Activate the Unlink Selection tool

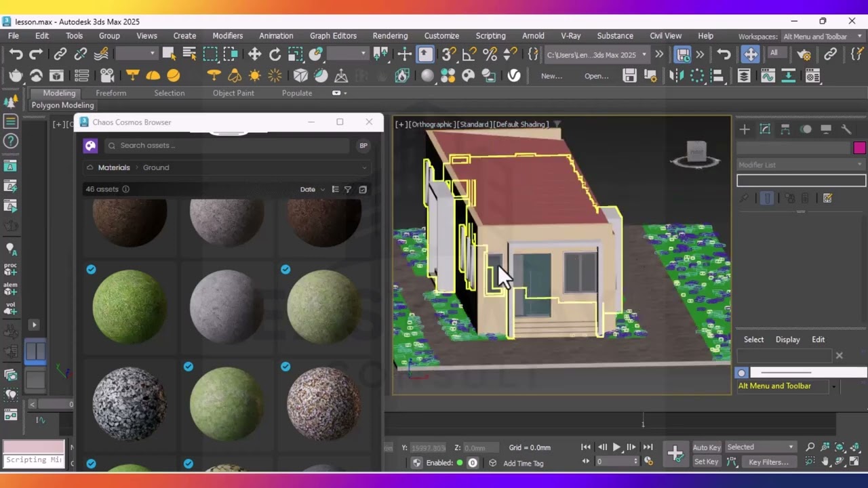pyautogui.click(x=81, y=55)
